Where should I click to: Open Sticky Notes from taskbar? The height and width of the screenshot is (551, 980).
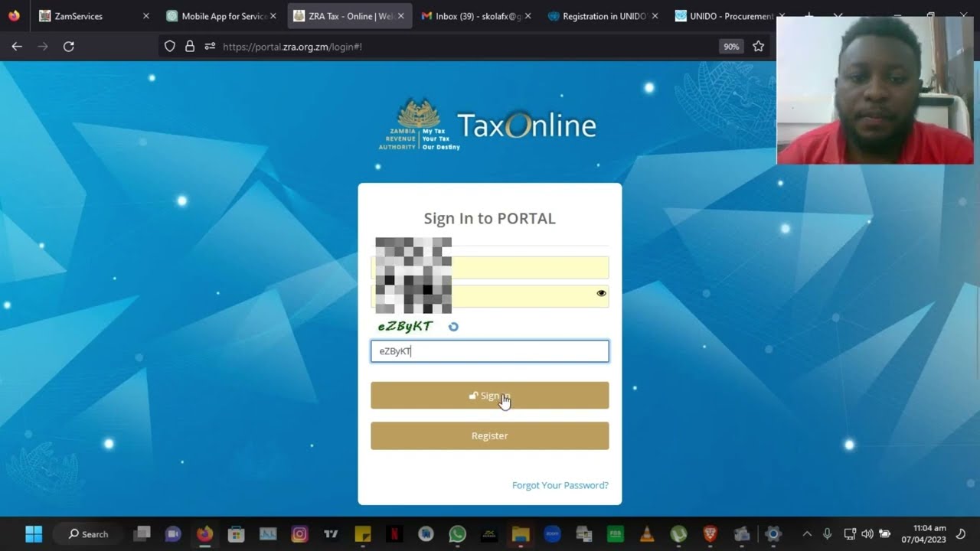pos(363,533)
